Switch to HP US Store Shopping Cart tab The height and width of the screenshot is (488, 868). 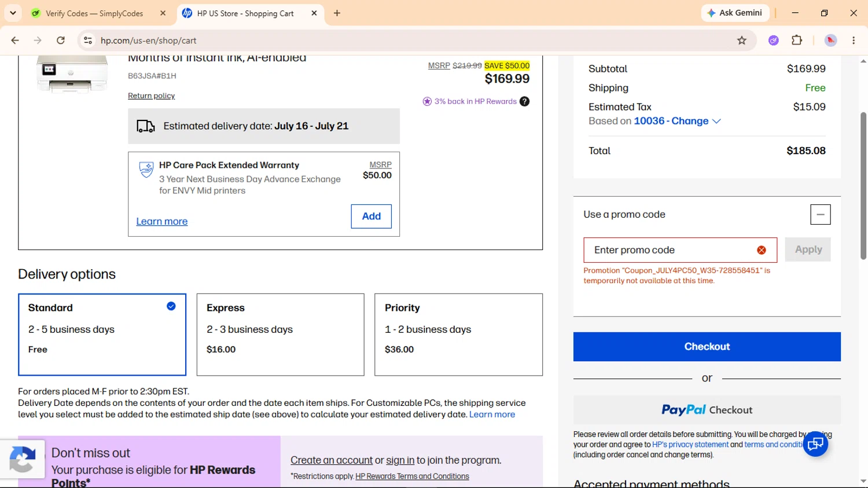click(x=245, y=13)
